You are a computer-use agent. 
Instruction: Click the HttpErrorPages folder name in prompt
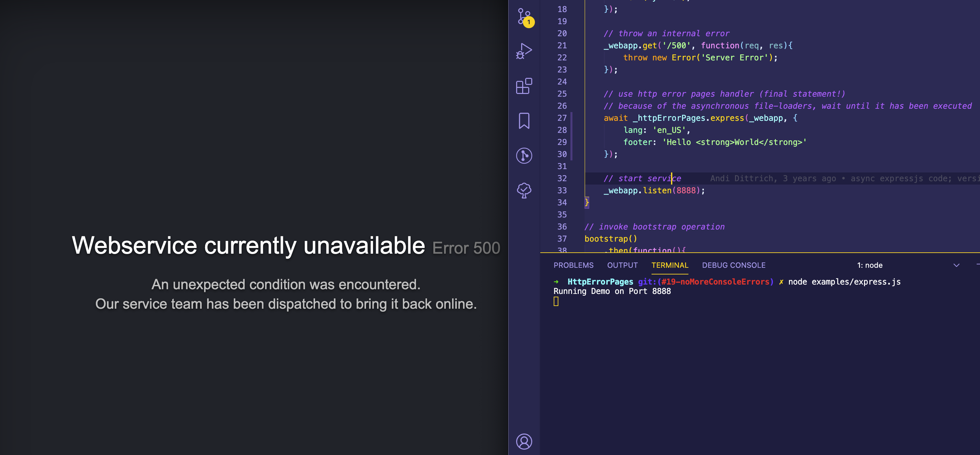coord(600,282)
